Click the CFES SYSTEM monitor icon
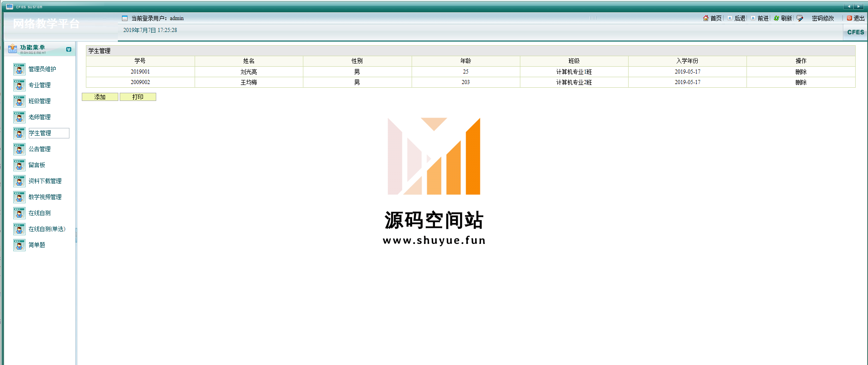 tap(10, 6)
